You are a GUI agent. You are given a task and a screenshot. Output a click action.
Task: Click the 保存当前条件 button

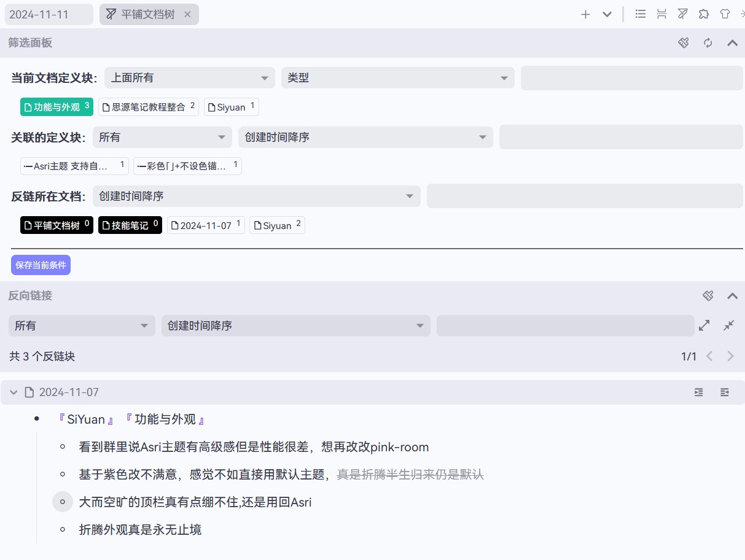click(41, 265)
